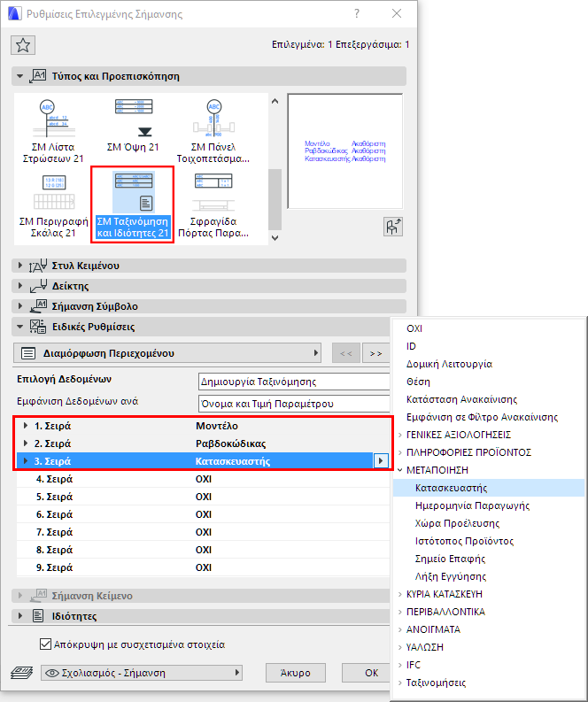This screenshot has width=588, height=702.
Task: Select the 5. Σειρά row
Action: click(203, 497)
